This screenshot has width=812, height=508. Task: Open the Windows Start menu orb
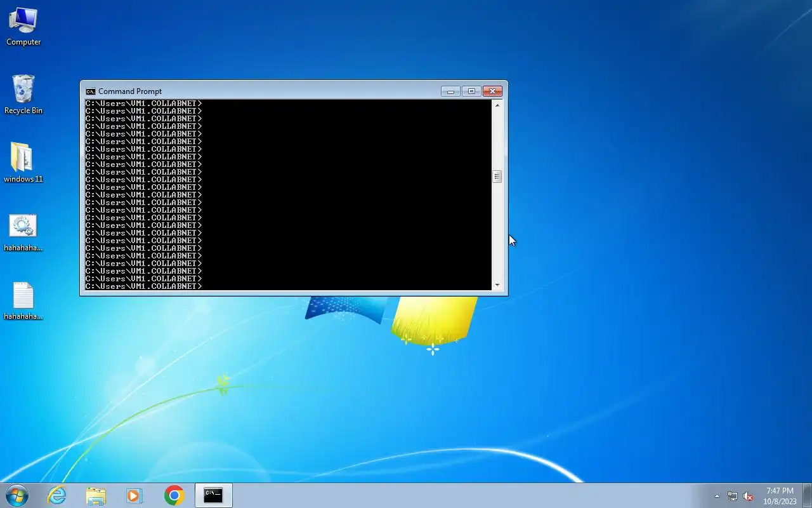[17, 495]
